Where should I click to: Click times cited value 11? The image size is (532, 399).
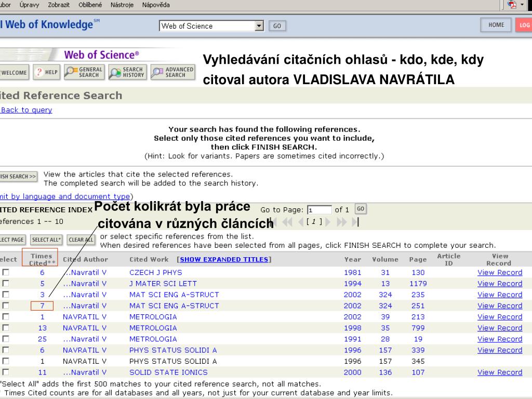43,372
